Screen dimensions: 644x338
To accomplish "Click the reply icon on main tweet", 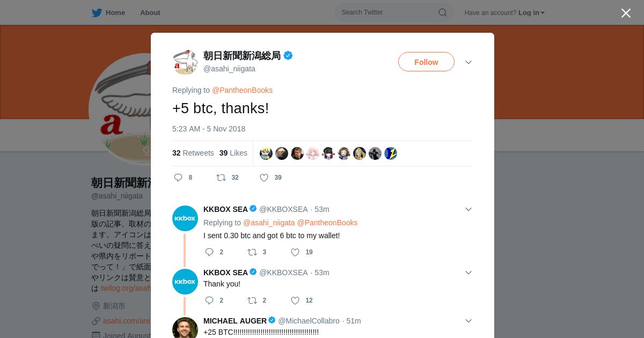I will [178, 178].
